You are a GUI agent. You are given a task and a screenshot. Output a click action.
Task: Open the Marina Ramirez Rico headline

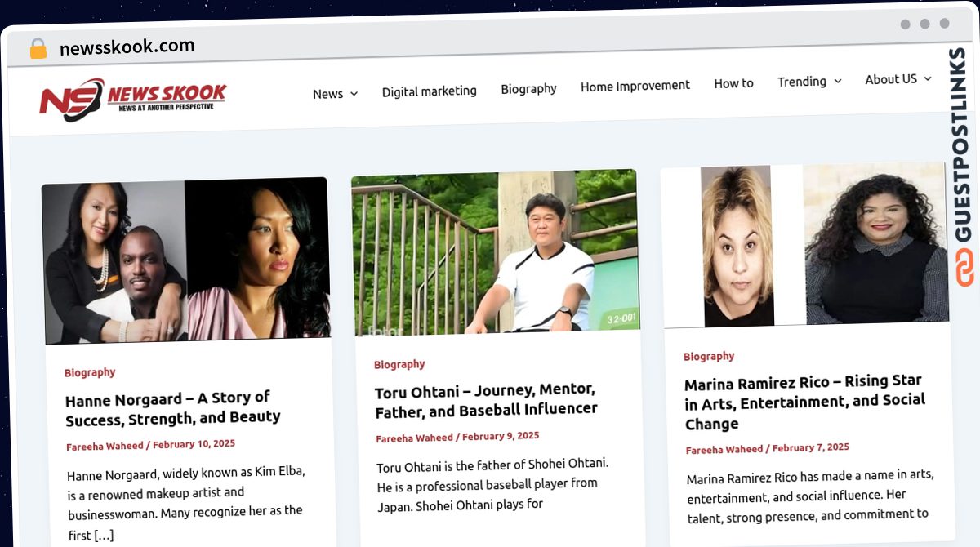(805, 402)
